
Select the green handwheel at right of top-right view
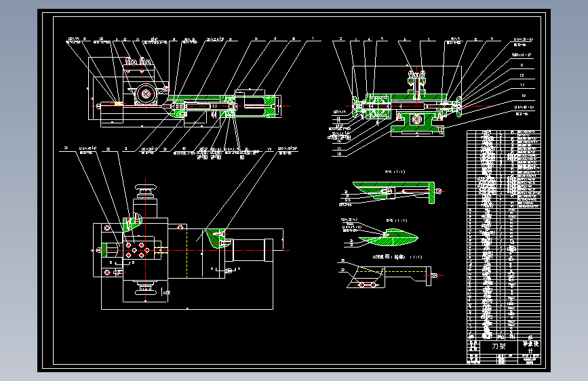click(x=458, y=106)
